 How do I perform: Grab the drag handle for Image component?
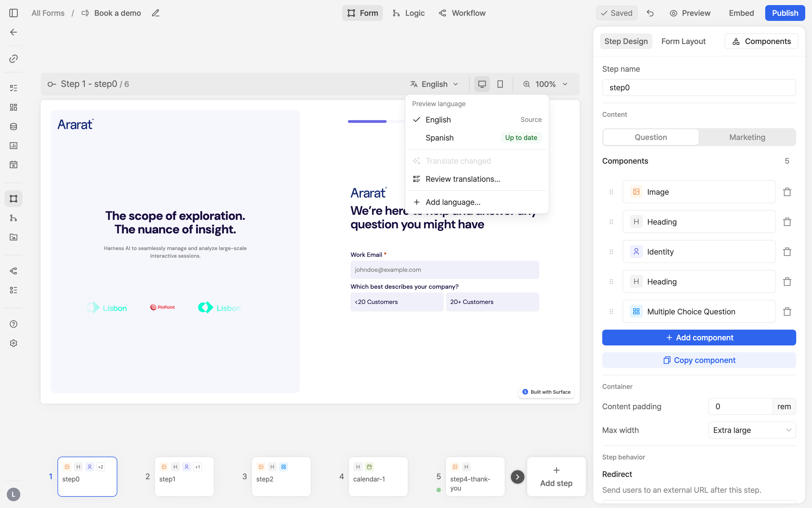pos(611,192)
